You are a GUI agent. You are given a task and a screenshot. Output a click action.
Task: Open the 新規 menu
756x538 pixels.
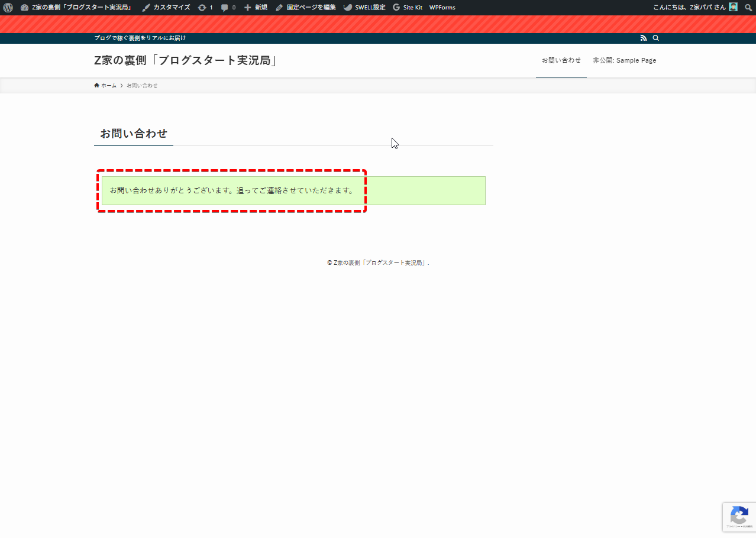(x=256, y=8)
